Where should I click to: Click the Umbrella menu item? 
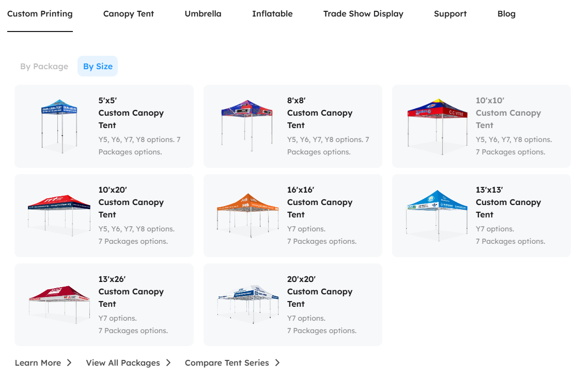[x=203, y=14]
